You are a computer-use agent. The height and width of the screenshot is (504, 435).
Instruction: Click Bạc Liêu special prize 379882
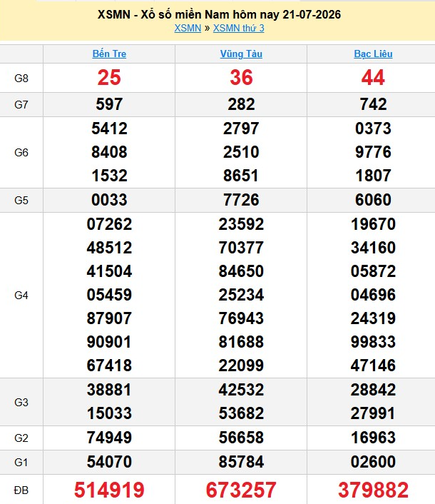[x=373, y=490]
